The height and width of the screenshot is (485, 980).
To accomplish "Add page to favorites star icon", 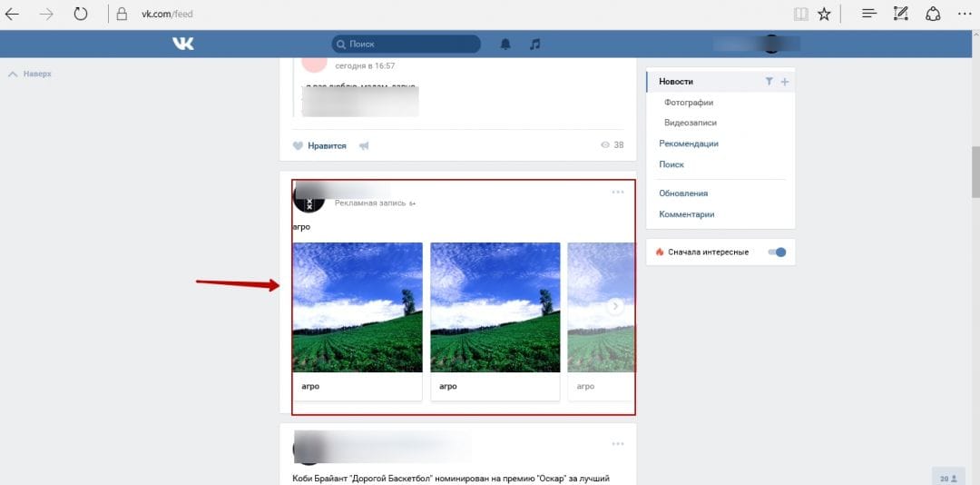I will tap(824, 14).
